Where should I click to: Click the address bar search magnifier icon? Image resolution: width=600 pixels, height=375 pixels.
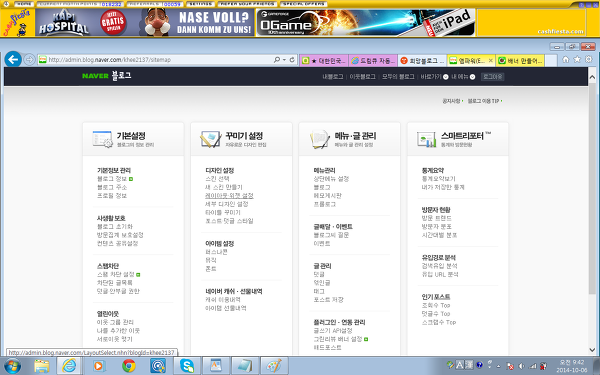pos(277,60)
